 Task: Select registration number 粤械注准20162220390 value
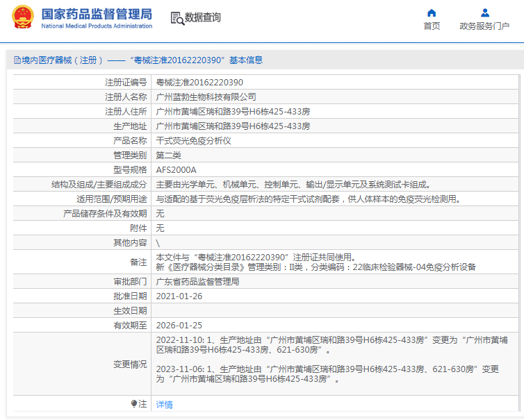point(199,83)
